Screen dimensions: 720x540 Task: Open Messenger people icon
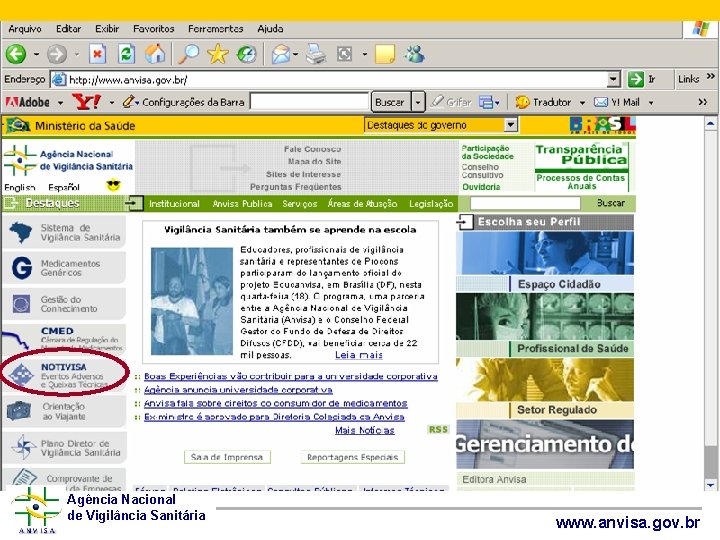(414, 54)
